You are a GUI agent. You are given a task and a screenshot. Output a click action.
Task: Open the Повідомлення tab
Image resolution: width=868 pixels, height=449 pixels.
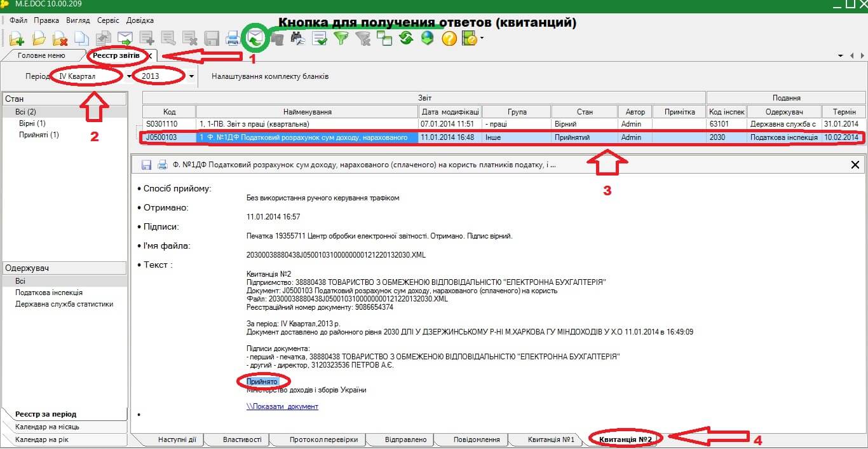477,439
